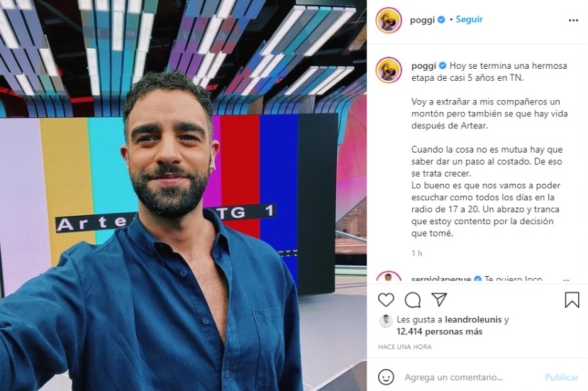This screenshot has width=588, height=391.
Task: Like the post with the heart icon
Action: (386, 300)
